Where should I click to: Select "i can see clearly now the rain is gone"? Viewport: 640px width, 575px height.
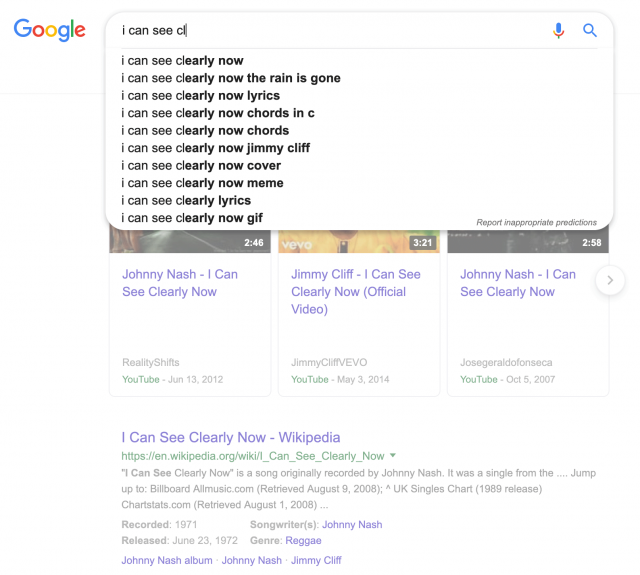click(x=230, y=78)
